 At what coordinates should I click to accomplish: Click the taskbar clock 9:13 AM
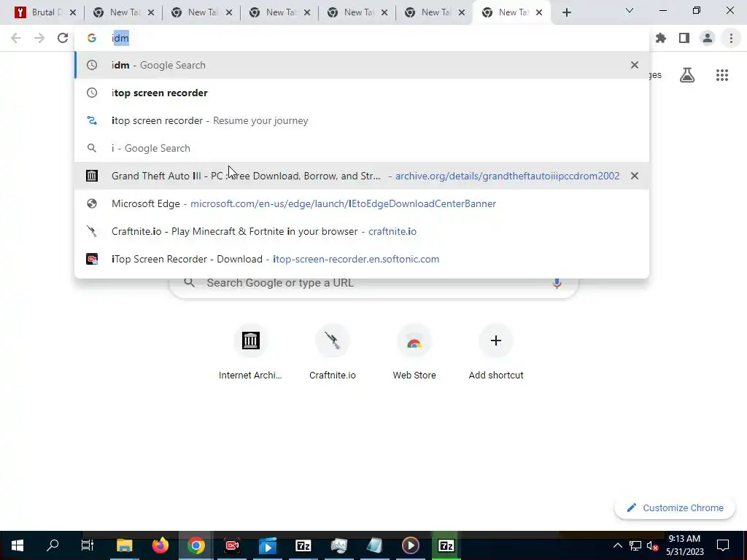point(684,545)
